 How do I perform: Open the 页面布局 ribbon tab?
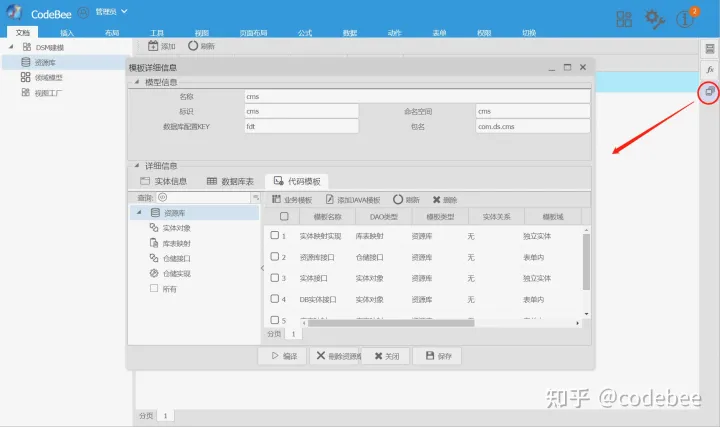[x=253, y=33]
